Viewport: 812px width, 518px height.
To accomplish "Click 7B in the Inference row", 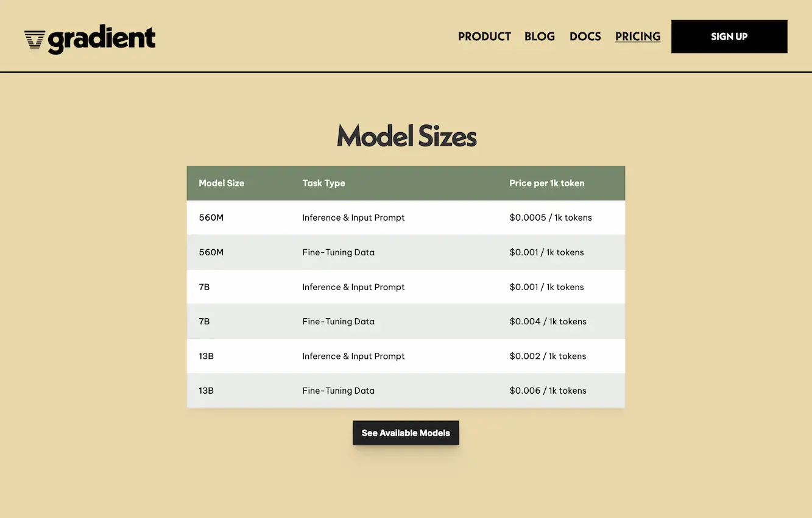I will (204, 287).
